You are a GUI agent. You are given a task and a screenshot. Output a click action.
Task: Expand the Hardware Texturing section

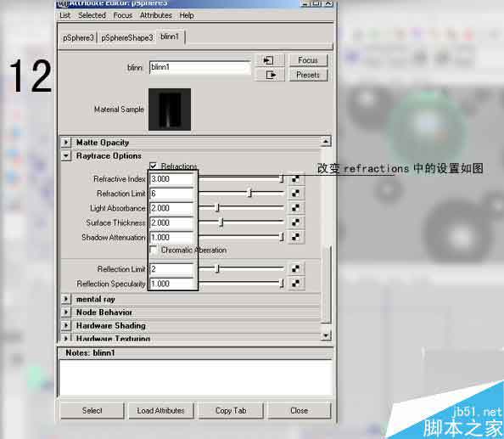(66, 338)
